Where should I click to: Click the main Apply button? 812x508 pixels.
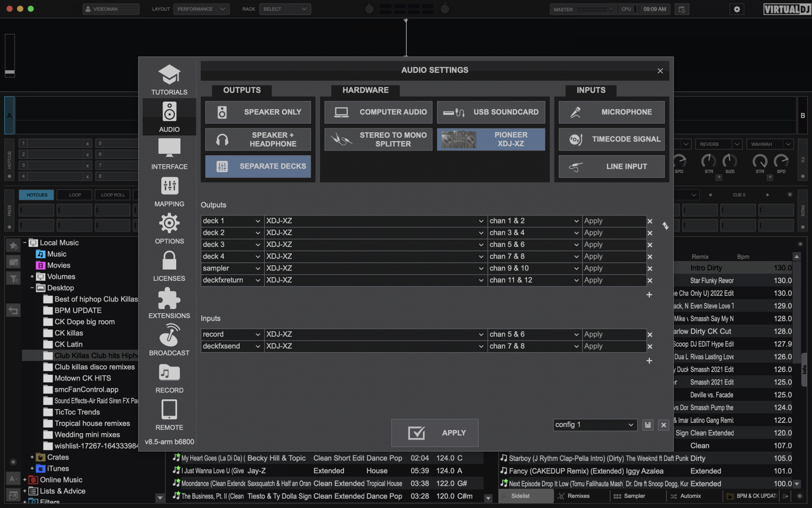click(435, 433)
